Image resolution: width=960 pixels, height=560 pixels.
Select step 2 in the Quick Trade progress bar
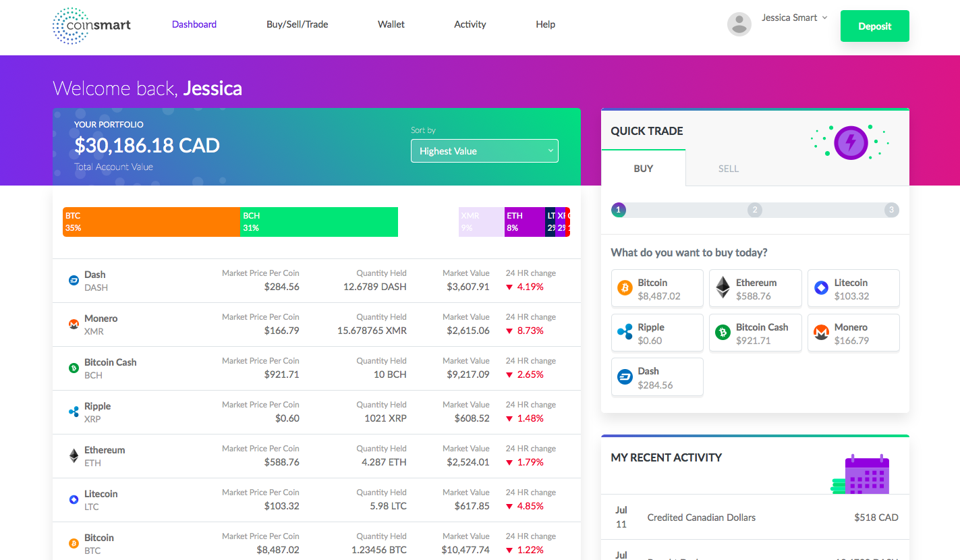(x=755, y=210)
